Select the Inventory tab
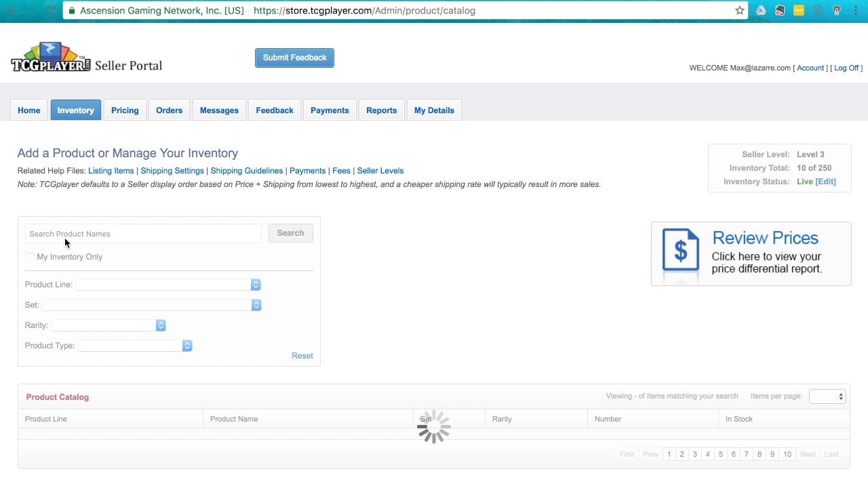868x488 pixels. 76,110
